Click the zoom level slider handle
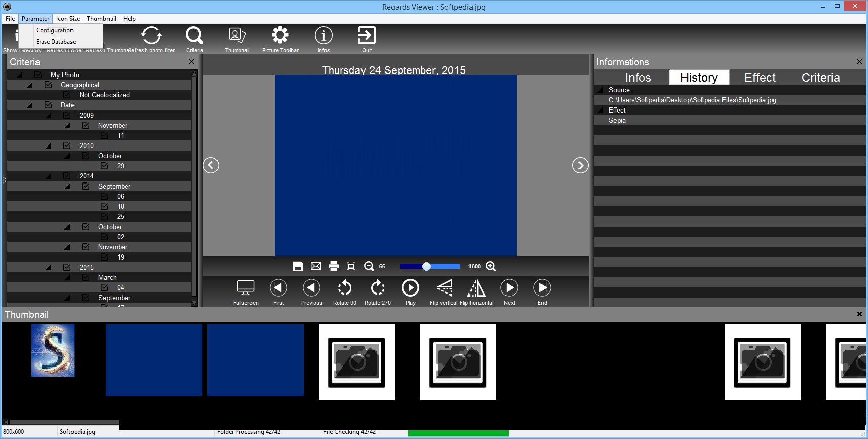Image resolution: width=868 pixels, height=439 pixels. [x=427, y=266]
